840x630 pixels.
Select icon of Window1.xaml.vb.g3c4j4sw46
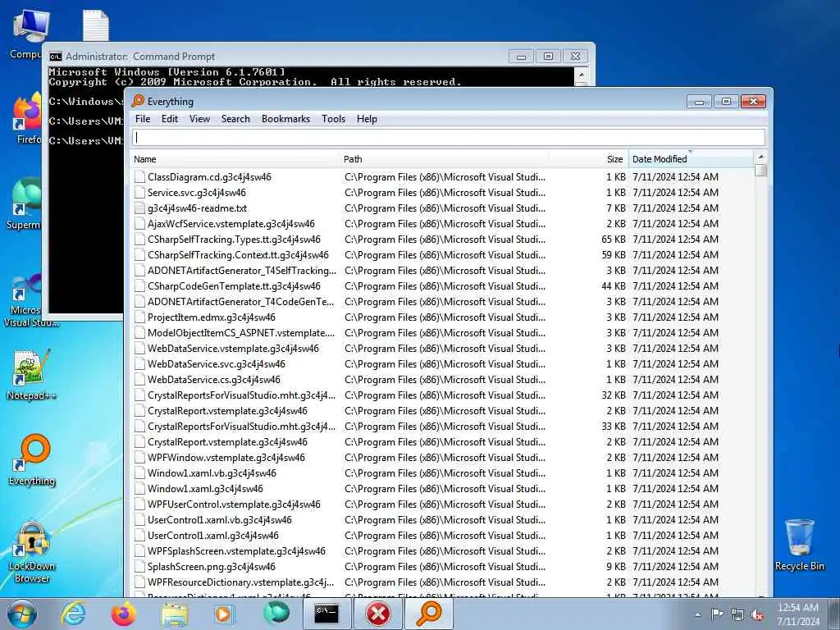[139, 473]
